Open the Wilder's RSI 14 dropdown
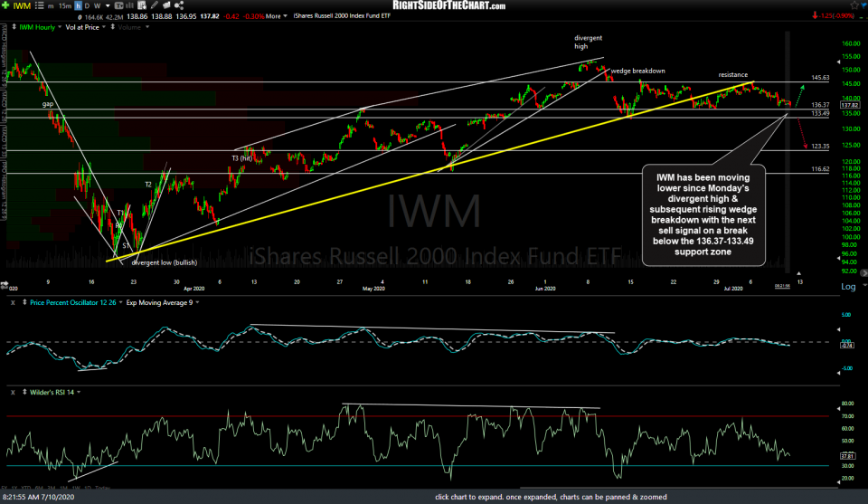868x504 pixels. (x=79, y=392)
